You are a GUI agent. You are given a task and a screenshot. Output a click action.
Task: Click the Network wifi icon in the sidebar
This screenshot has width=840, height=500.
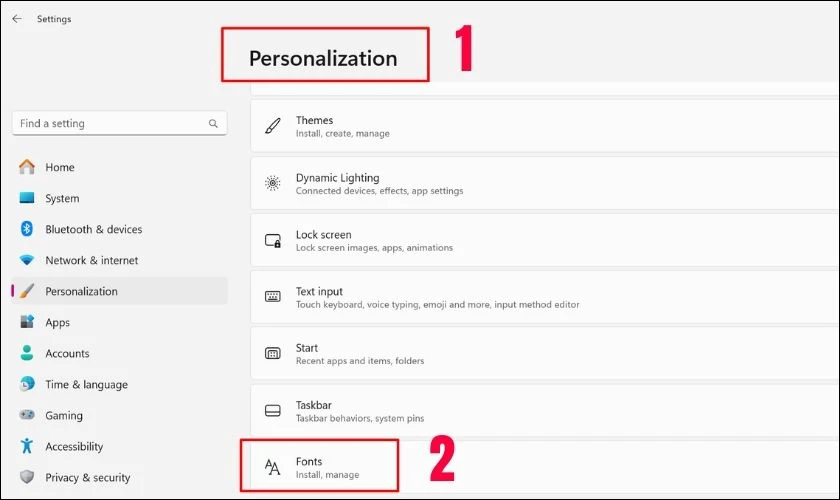27,260
